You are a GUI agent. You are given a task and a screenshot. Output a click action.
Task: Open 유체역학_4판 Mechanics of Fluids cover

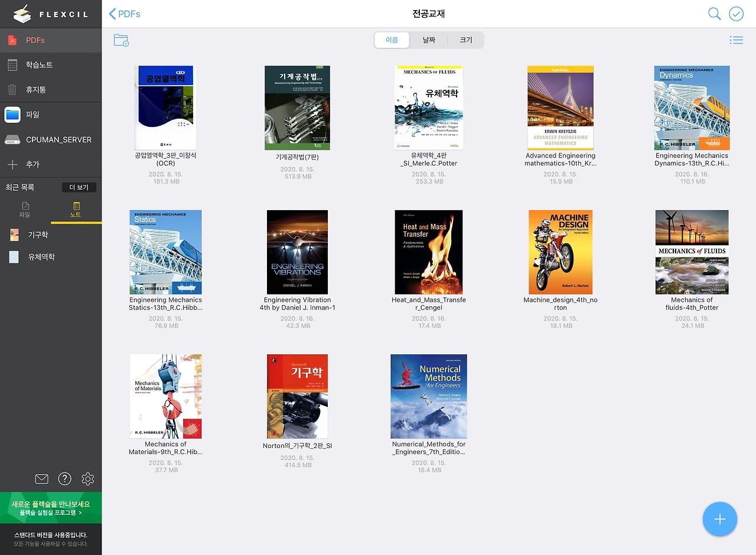[429, 107]
